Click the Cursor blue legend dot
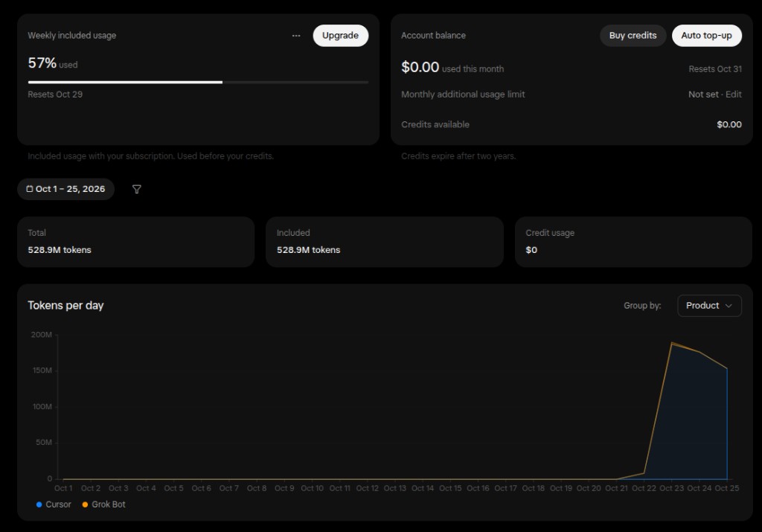The height and width of the screenshot is (532, 762). pyautogui.click(x=39, y=504)
